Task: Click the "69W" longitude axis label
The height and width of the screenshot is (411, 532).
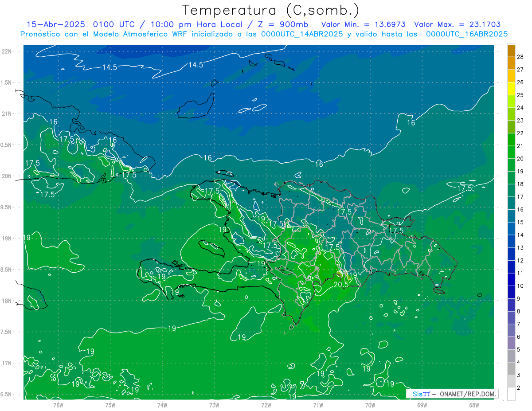Action: click(x=422, y=405)
